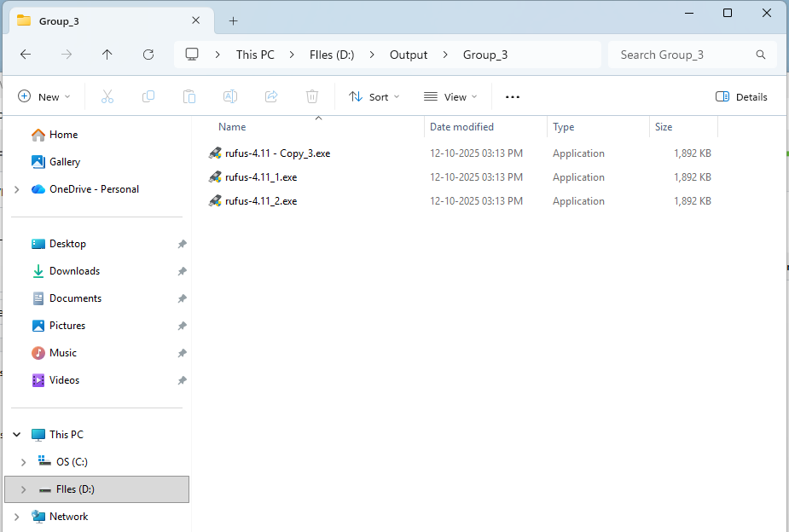789x532 pixels.
Task: Click the Copy icon
Action: [148, 96]
